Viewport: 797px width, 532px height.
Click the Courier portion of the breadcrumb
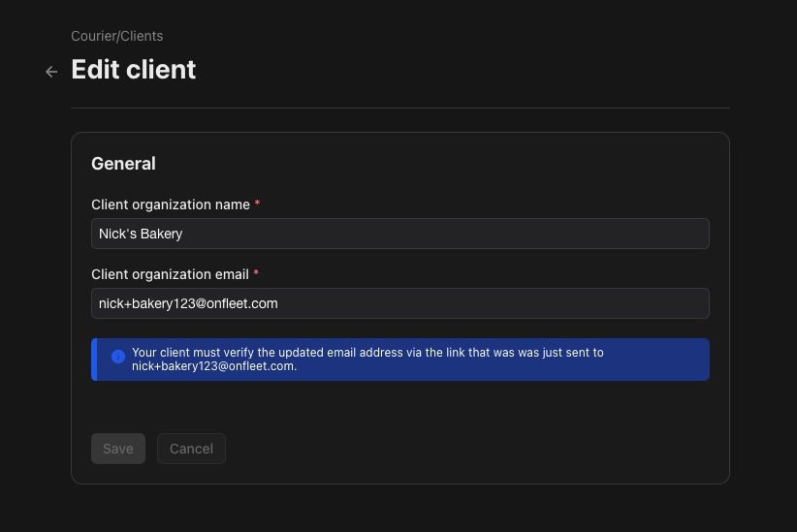click(x=93, y=36)
